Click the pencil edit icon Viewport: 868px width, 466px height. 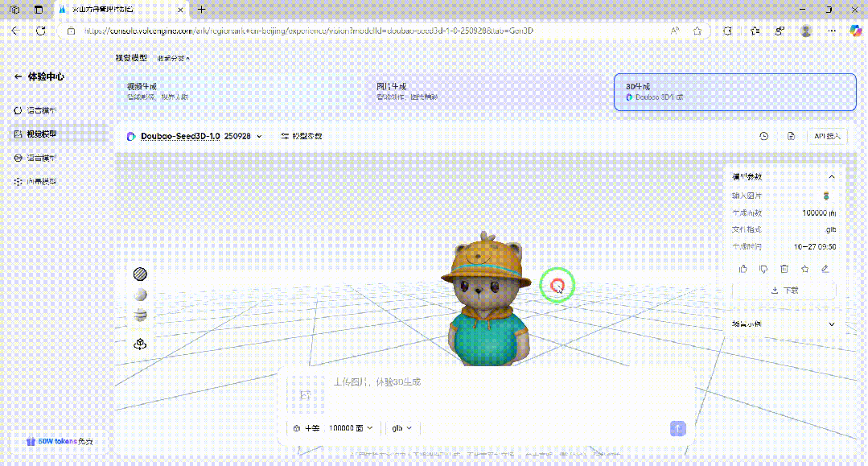(825, 269)
